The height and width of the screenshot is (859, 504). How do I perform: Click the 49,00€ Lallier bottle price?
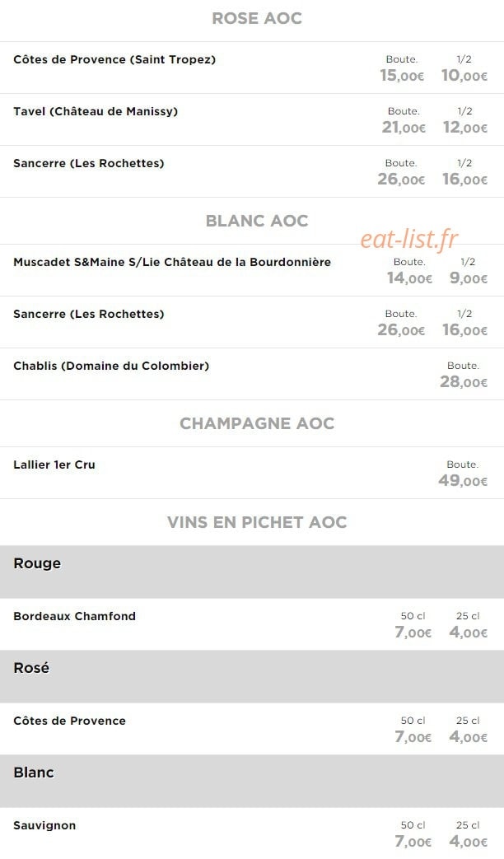point(463,480)
